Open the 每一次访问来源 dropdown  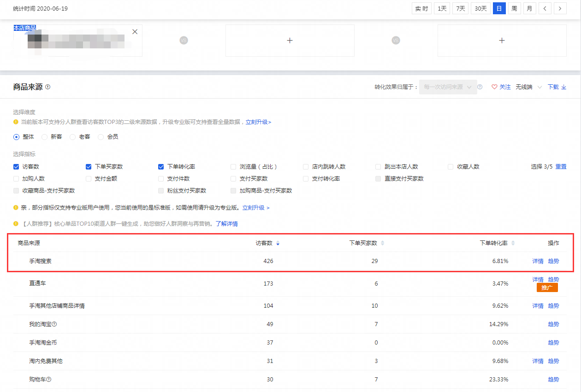tap(448, 87)
